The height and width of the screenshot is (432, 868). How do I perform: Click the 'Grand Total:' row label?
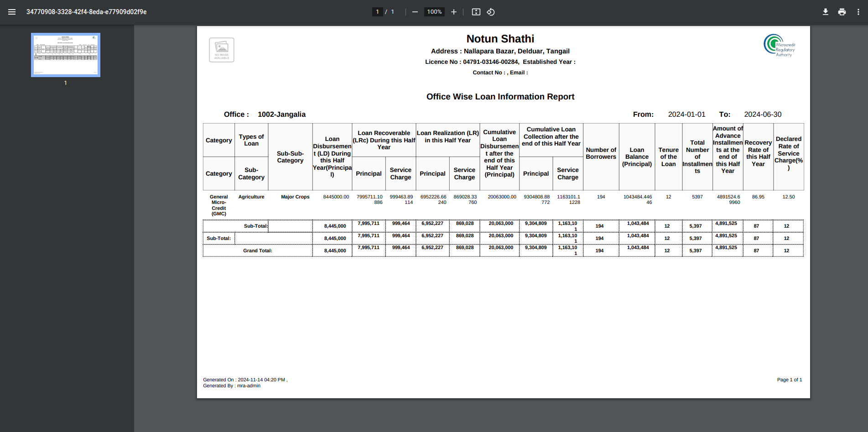258,251
